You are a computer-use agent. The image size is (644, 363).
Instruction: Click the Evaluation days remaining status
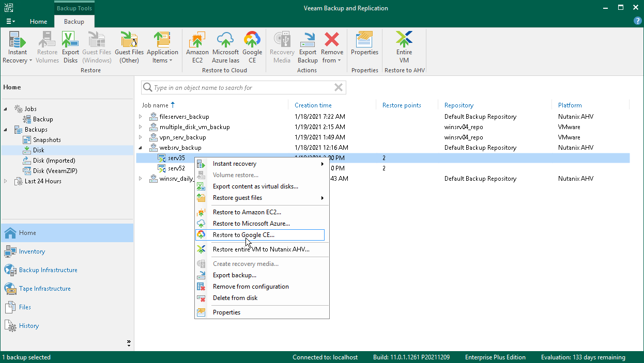coord(583,357)
